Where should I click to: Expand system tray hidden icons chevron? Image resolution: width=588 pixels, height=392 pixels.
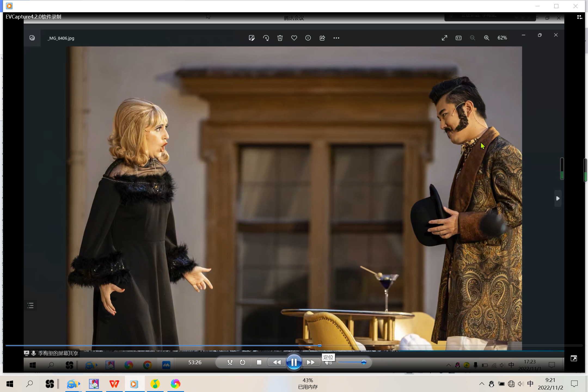coord(482,384)
